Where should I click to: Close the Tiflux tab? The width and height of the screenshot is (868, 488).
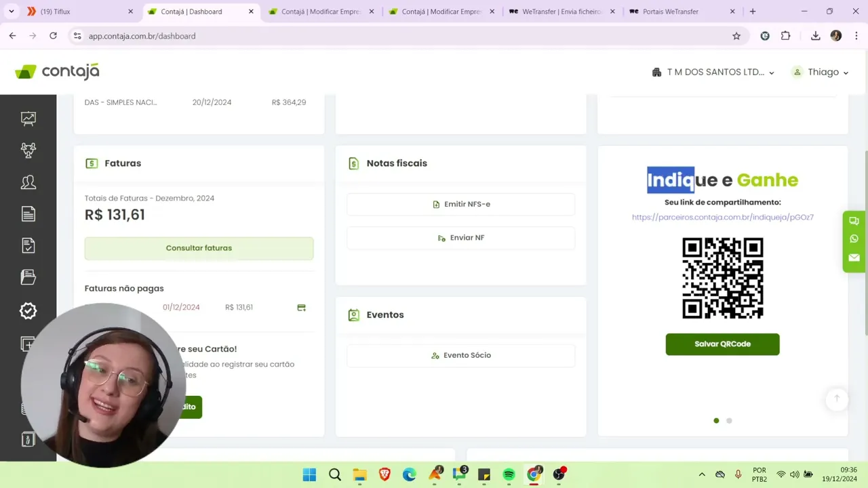click(131, 12)
